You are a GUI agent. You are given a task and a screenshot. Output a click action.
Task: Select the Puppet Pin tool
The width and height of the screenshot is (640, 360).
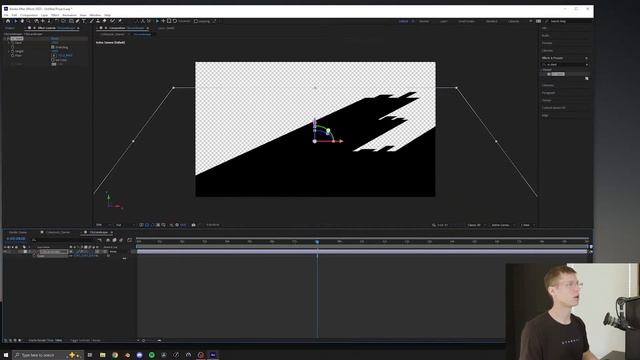120,21
